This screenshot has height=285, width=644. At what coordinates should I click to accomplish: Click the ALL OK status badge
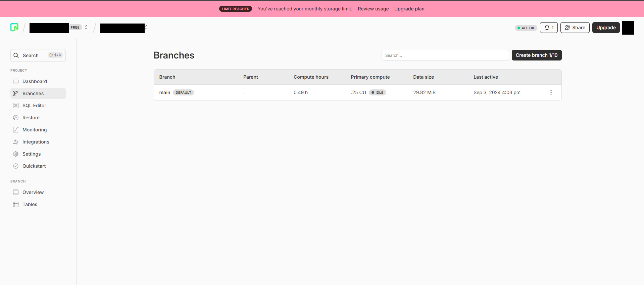pos(526,28)
